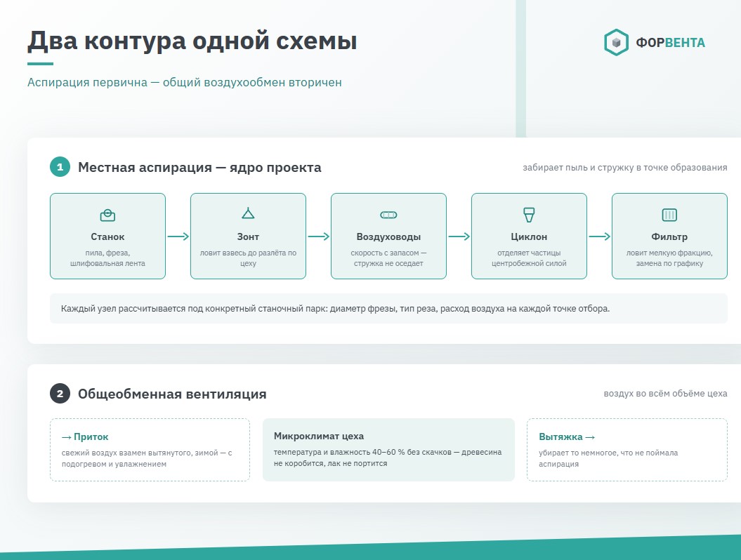Click the Вытяжка box heading
Image resolution: width=741 pixels, height=560 pixels.
pyautogui.click(x=567, y=436)
